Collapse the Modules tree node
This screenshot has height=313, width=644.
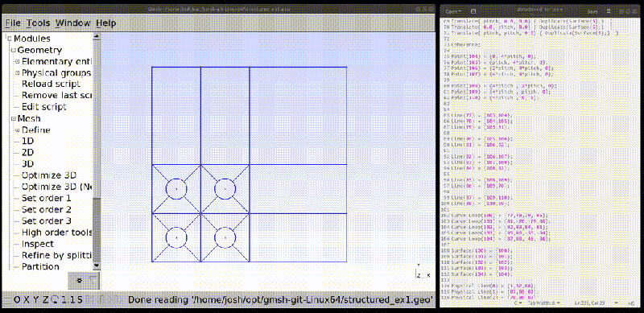pos(10,39)
